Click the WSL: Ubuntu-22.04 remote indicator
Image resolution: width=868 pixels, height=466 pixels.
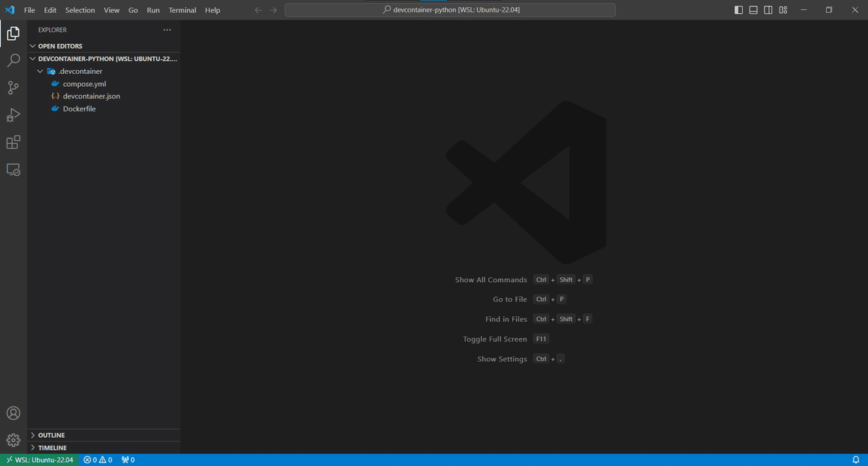(x=40, y=459)
